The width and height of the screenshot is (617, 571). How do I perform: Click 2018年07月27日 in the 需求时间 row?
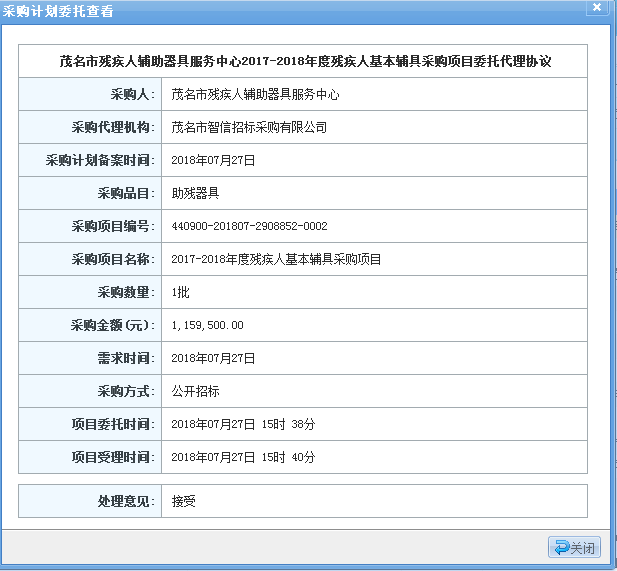pos(213,358)
